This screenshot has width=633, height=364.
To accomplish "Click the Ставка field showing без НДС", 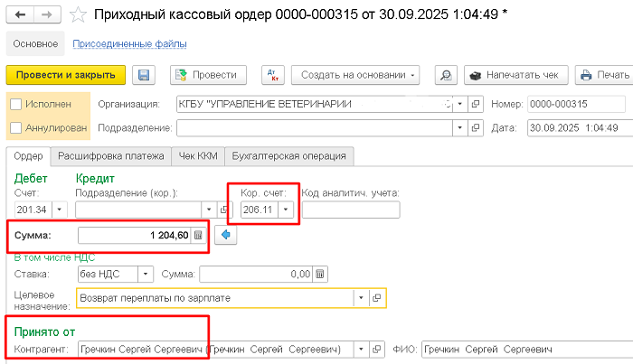I will coord(108,274).
